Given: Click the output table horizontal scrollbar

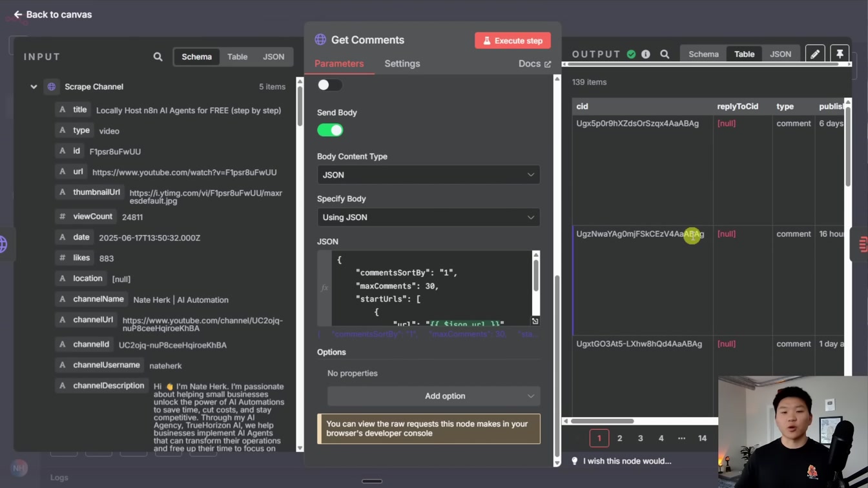Looking at the screenshot, I should click(602, 421).
